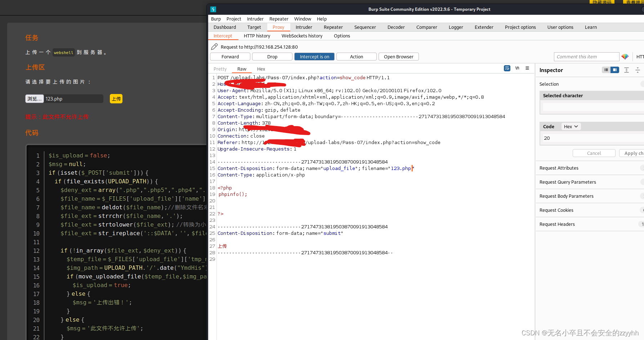Switch Inspector to right docked layout
The width and height of the screenshot is (644, 340).
pyautogui.click(x=615, y=70)
